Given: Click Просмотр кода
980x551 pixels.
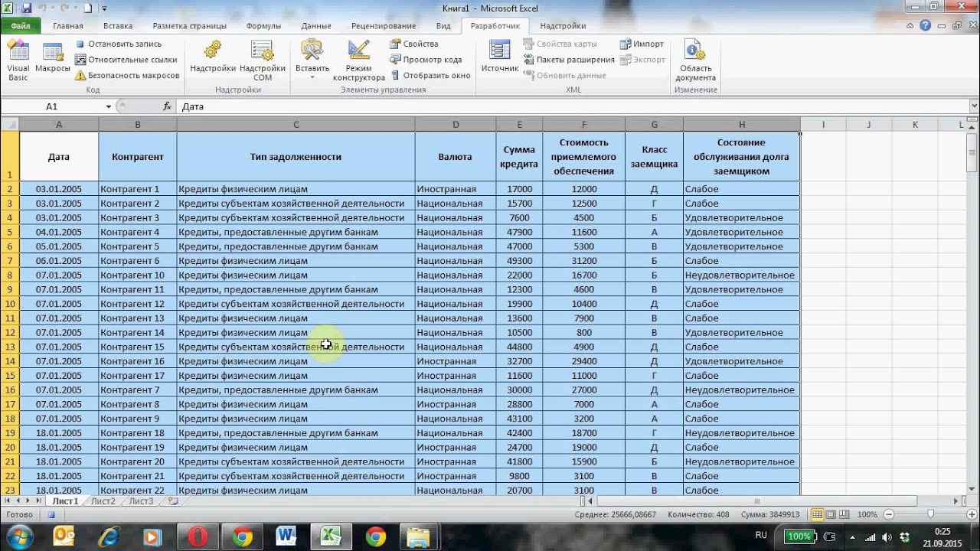Looking at the screenshot, I should (x=426, y=59).
